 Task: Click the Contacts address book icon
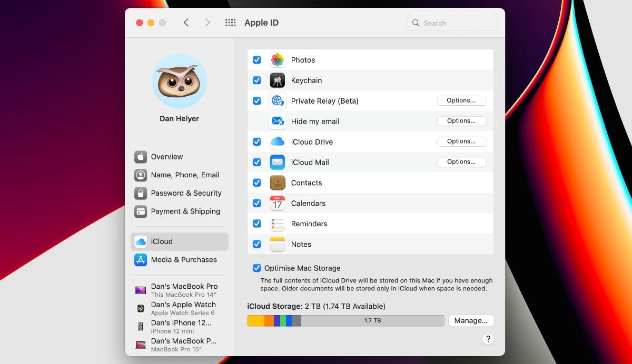[x=276, y=183]
